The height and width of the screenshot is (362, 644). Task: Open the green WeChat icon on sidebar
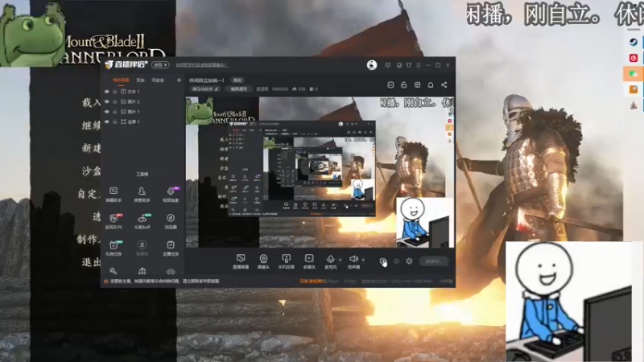coord(634,73)
